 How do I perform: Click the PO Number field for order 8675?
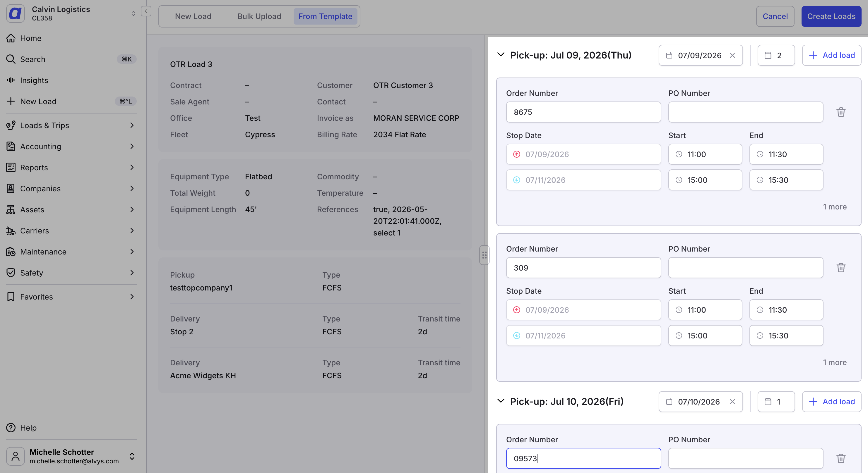[745, 112]
